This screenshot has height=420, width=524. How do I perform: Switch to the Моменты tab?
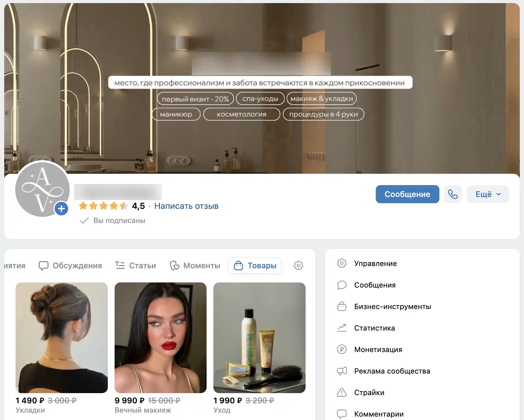195,265
